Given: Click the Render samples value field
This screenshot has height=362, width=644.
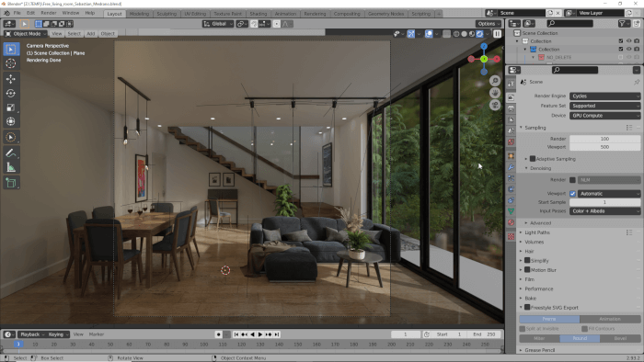Looking at the screenshot, I should (x=604, y=139).
